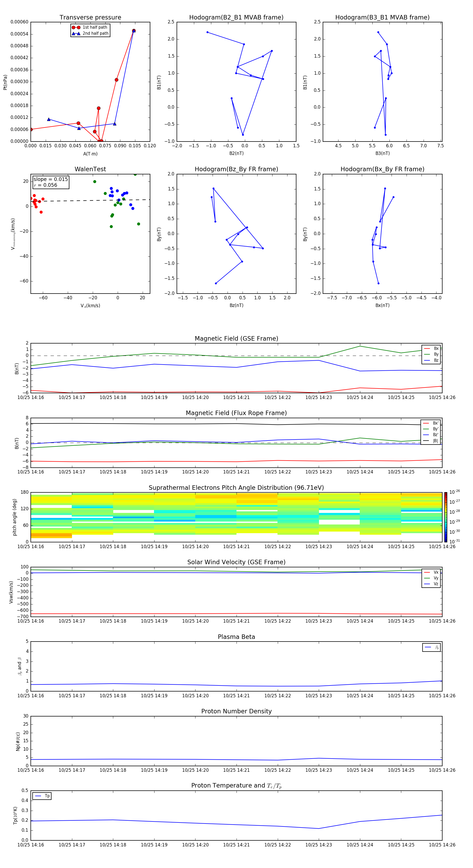This screenshot has width=473, height=868.
Task: Click the pitch angle colorbar
Action: pyautogui.click(x=446, y=517)
